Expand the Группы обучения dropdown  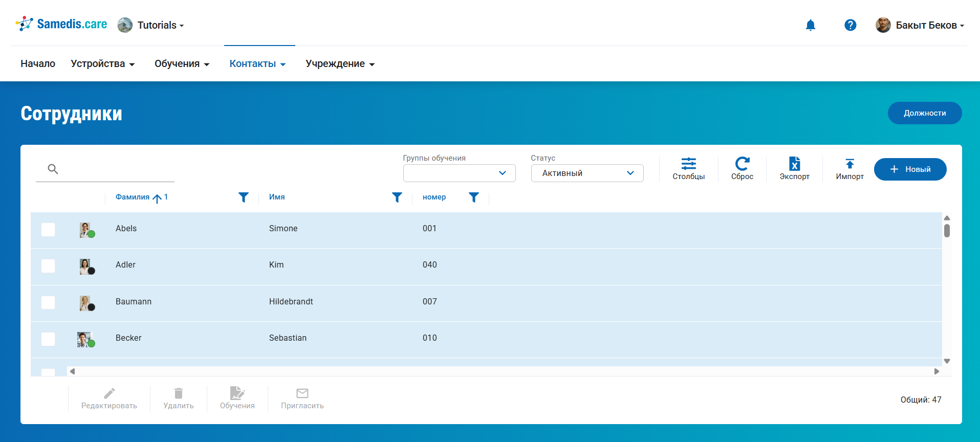click(459, 173)
